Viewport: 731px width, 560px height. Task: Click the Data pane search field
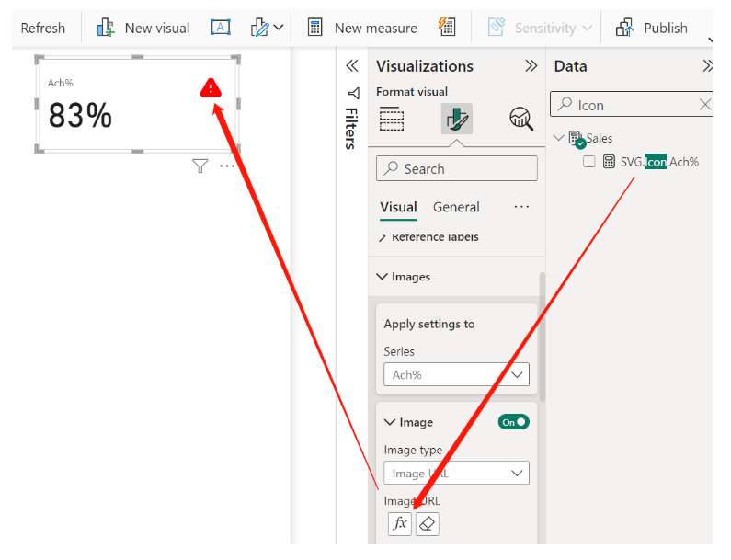[x=631, y=105]
